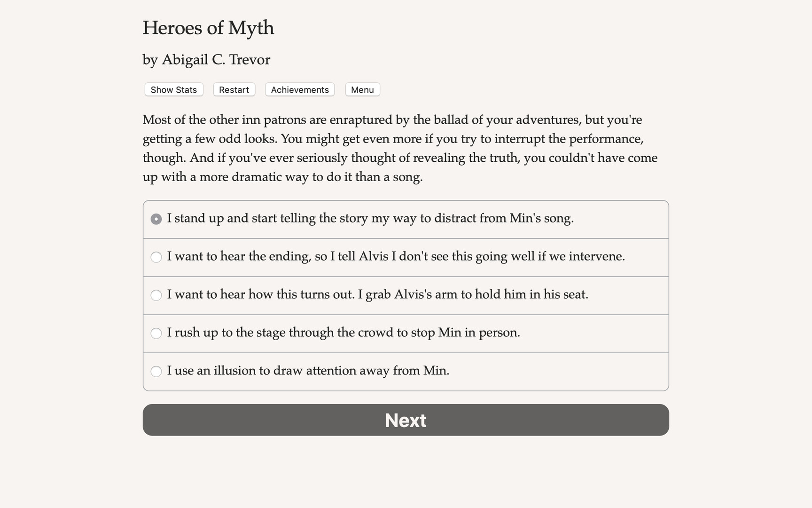The image size is (812, 508).
Task: Click the author name Abigail C. Trevor
Action: coord(206,60)
